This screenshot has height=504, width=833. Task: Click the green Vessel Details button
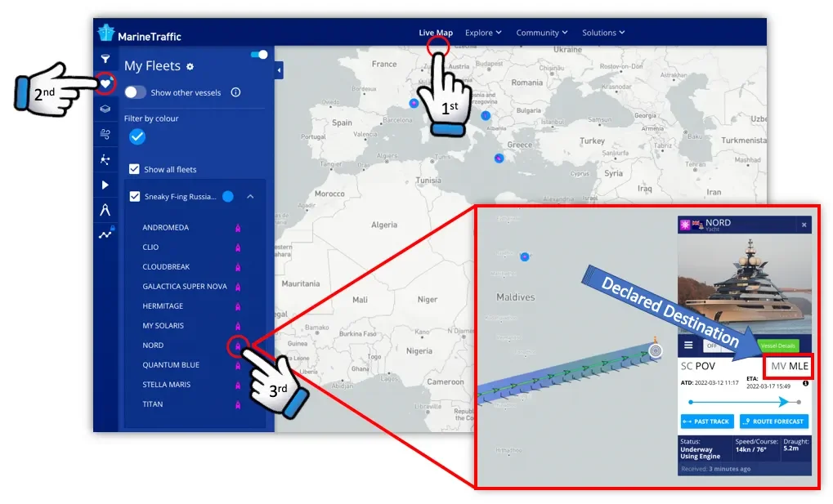777,346
